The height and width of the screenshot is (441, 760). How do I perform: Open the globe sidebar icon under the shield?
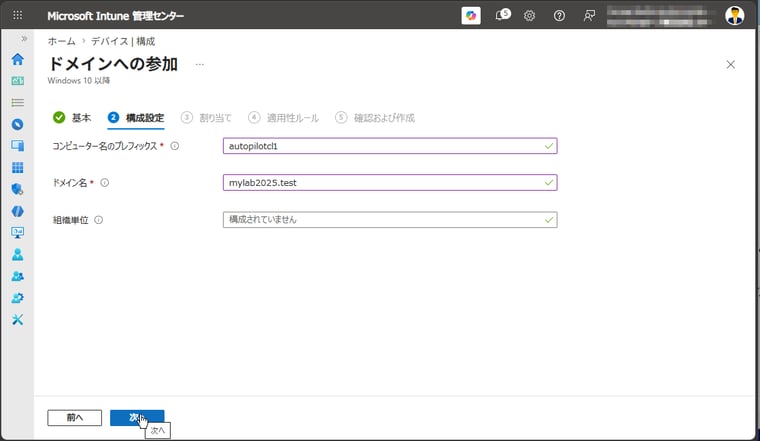pyautogui.click(x=17, y=211)
